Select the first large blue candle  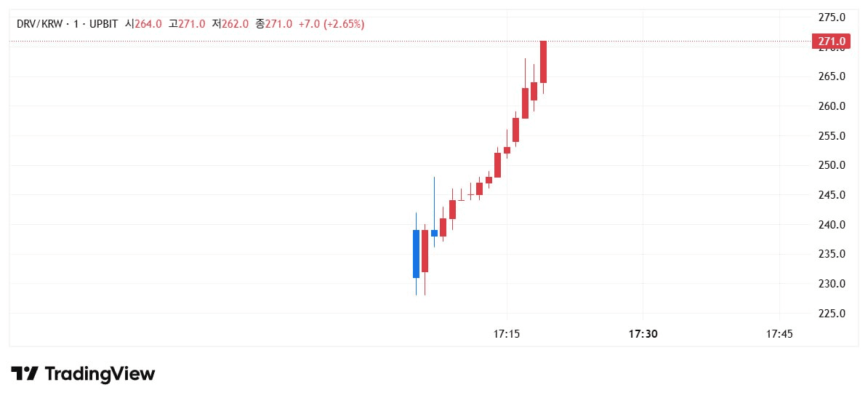coord(416,254)
